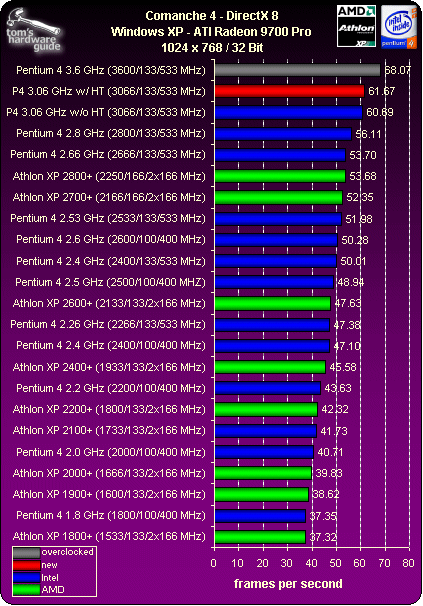The width and height of the screenshot is (423, 606).
Task: Click the 'Comanche 4 - DirectX 8' title
Action: 212,16
